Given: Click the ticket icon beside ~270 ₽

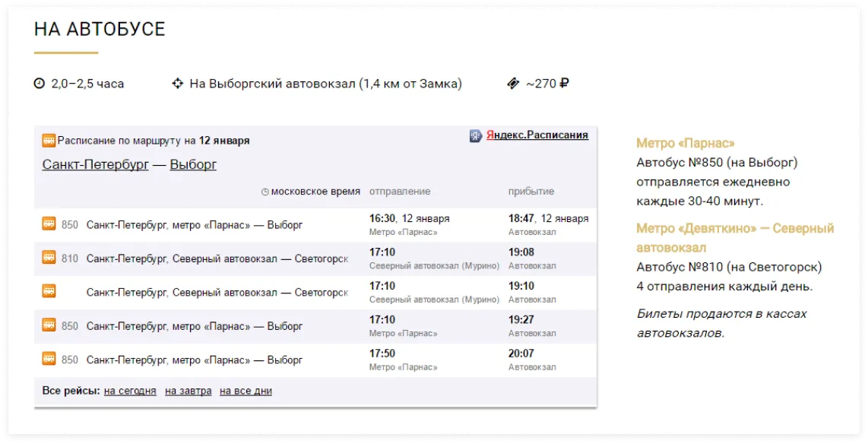Looking at the screenshot, I should (x=513, y=84).
